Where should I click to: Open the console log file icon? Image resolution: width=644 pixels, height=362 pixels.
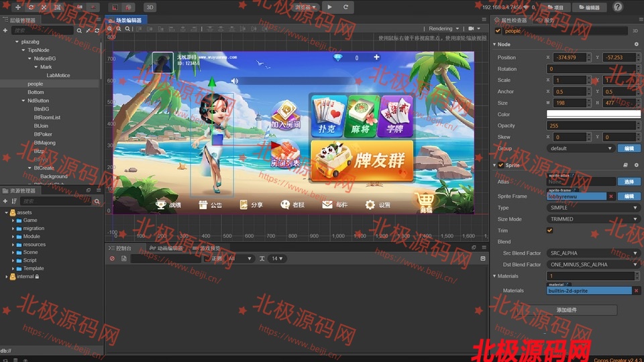pyautogui.click(x=124, y=259)
